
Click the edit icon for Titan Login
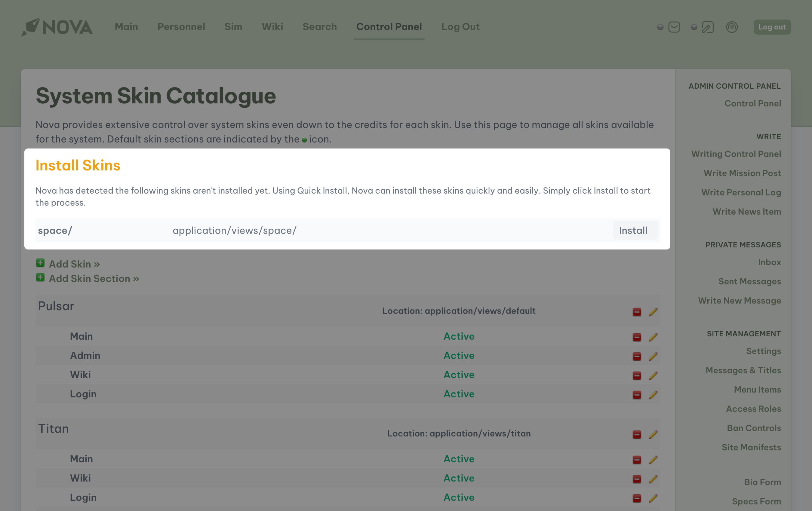click(652, 497)
